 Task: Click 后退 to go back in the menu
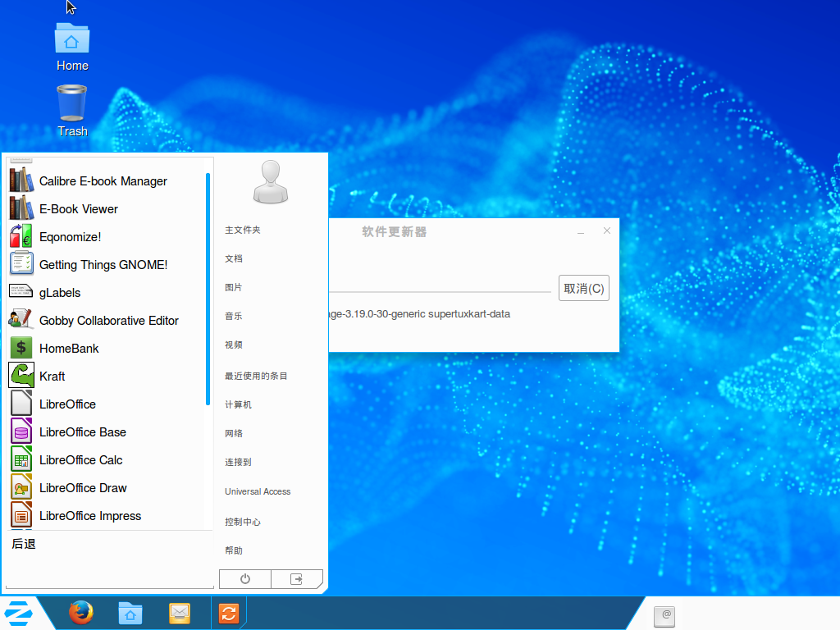tap(24, 544)
